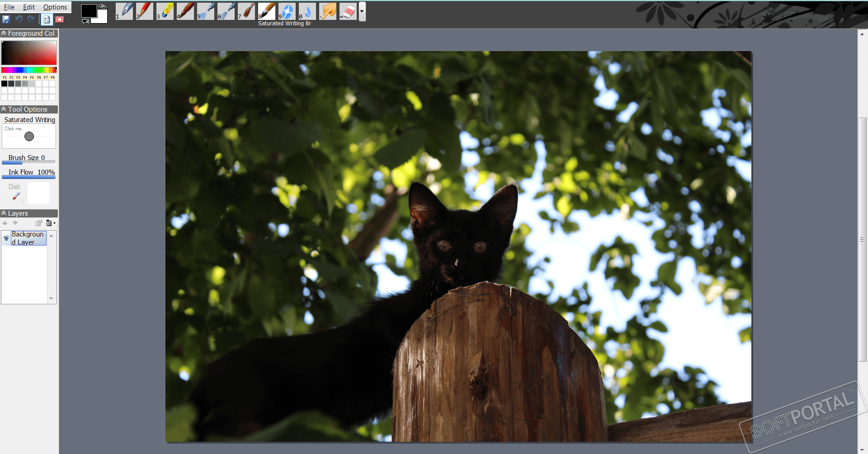Hide the Background Layer with eye icon
Screen dimensions: 868x454
pyautogui.click(x=6, y=238)
